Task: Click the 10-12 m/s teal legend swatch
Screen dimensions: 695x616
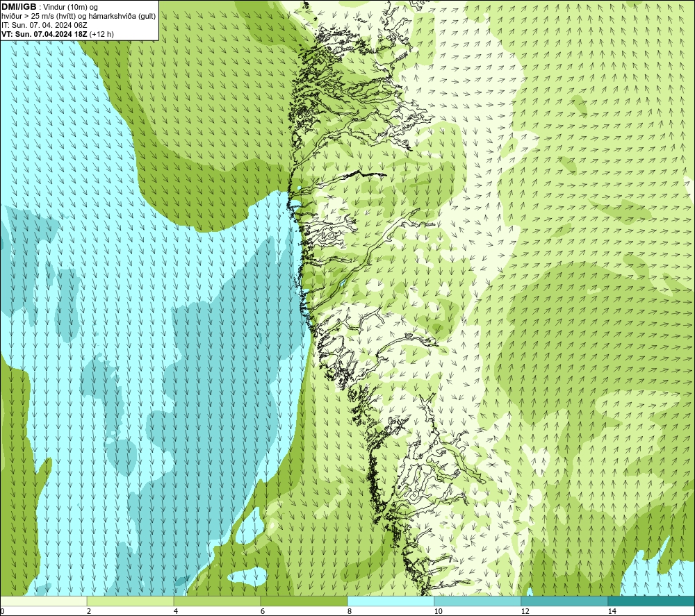Action: coord(478,601)
